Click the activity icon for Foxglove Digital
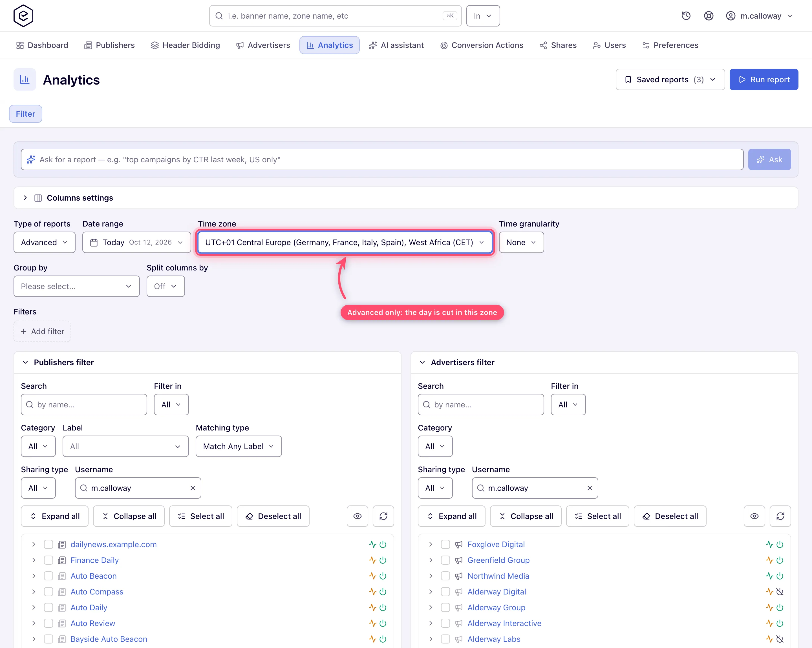The height and width of the screenshot is (648, 812). (x=769, y=545)
